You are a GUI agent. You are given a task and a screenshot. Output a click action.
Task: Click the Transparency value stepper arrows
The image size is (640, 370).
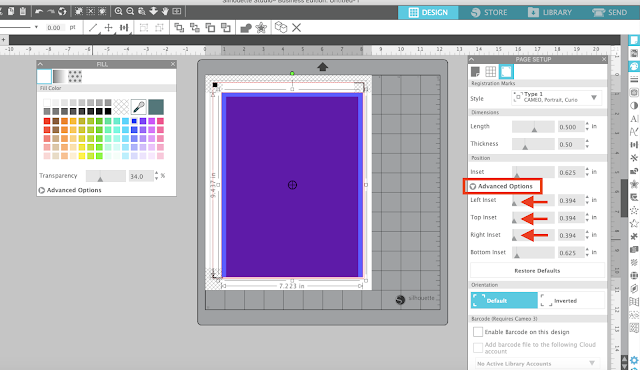pos(156,176)
